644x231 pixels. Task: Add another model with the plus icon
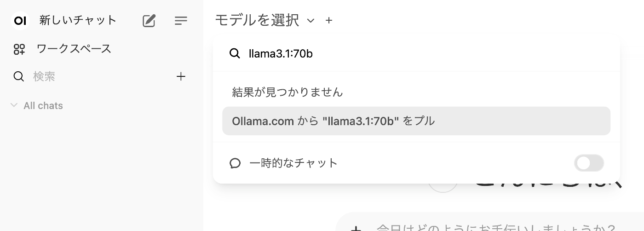(328, 20)
